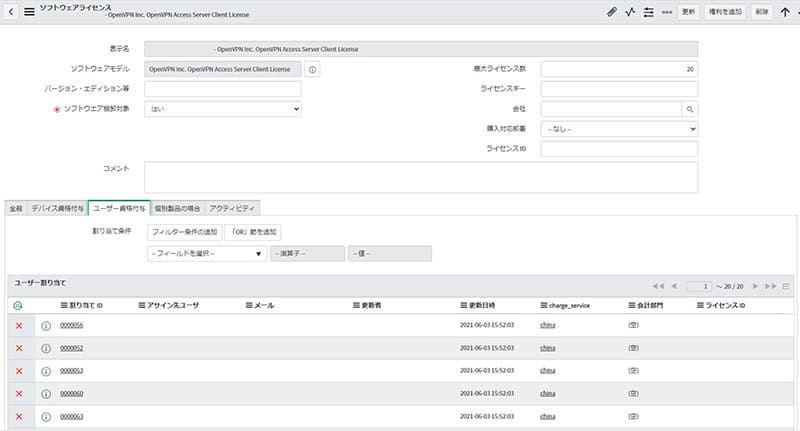Open china link in 0000063 row
This screenshot has width=800, height=431.
[547, 417]
